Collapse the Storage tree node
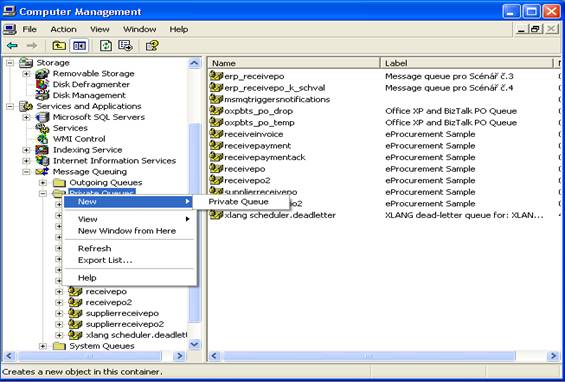 pyautogui.click(x=10, y=63)
